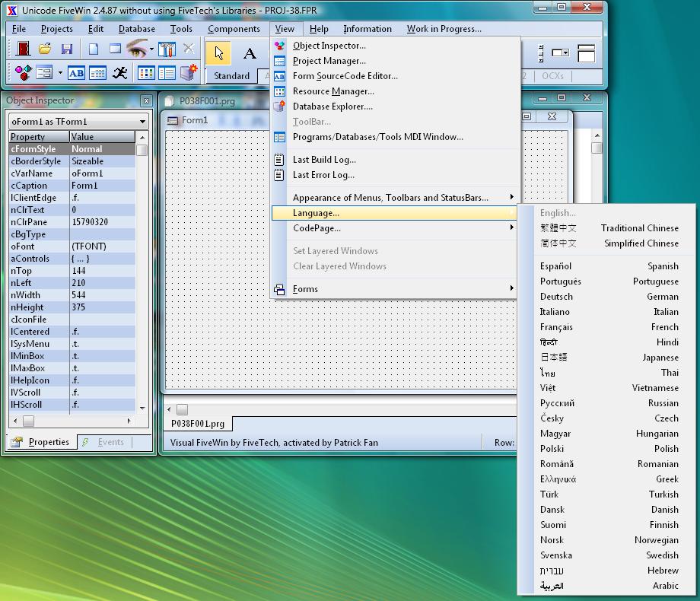Select the AB textbox control icon
The width and height of the screenshot is (700, 601).
77,72
